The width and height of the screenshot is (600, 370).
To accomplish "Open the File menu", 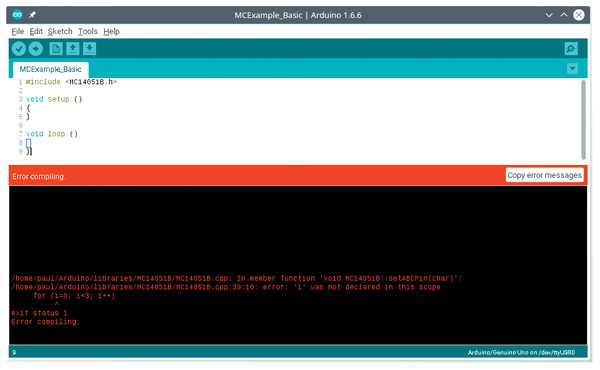I will [18, 31].
